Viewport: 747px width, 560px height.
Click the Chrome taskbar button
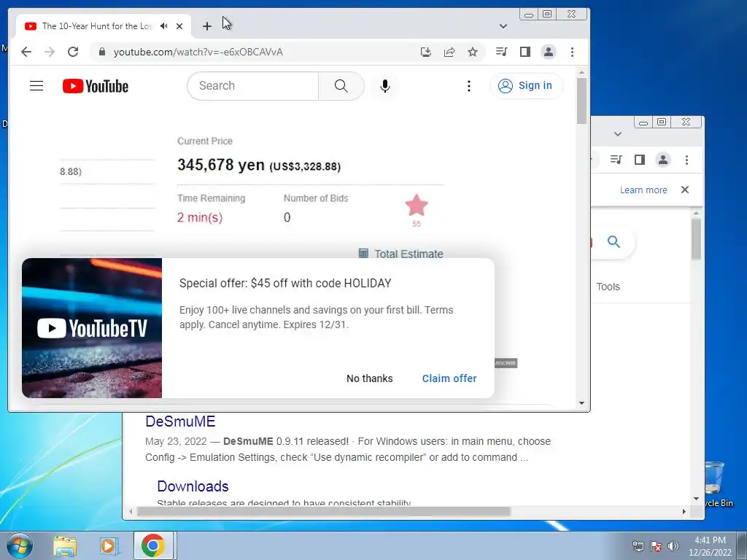[153, 545]
